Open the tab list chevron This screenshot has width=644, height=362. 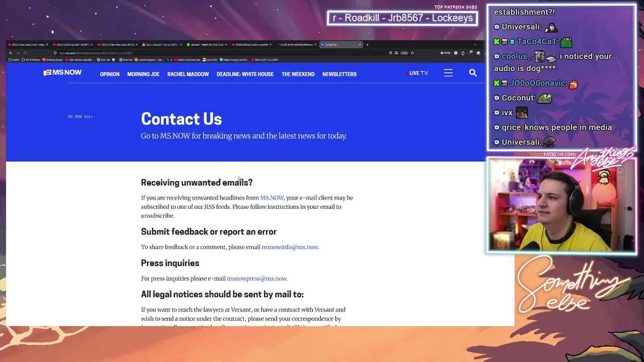point(475,45)
